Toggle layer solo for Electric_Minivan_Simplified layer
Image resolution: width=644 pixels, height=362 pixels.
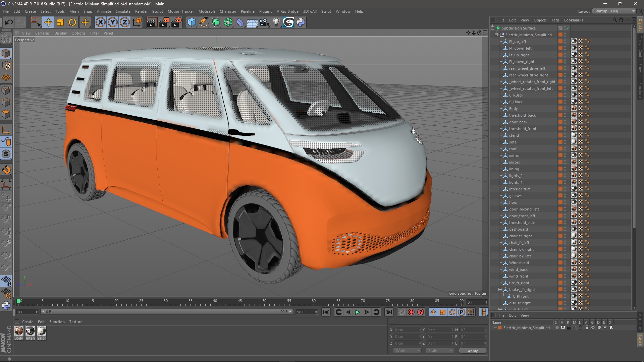coord(557,328)
